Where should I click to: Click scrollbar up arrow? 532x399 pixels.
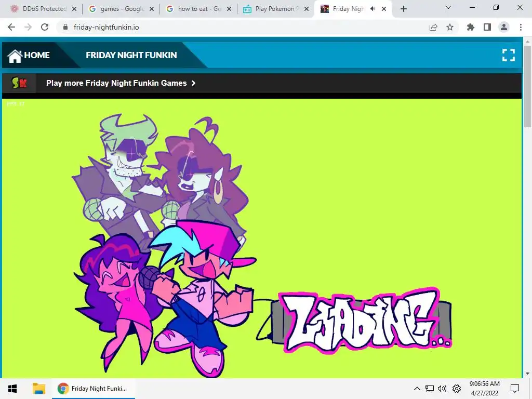click(527, 42)
